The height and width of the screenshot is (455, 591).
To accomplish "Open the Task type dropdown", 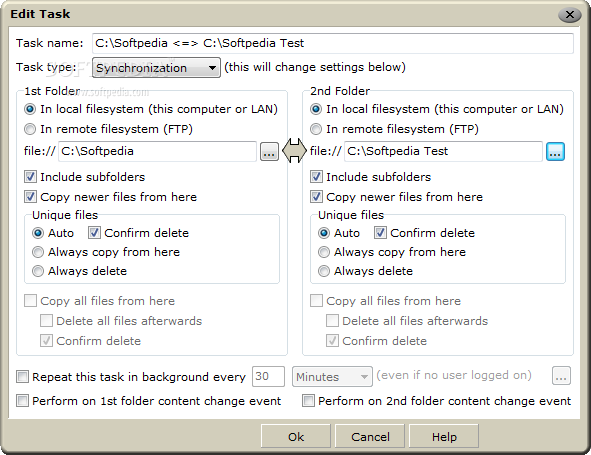I will tap(156, 68).
